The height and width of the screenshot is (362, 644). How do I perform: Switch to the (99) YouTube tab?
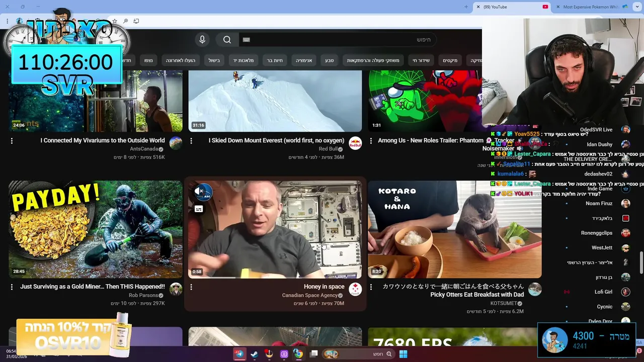coord(512,7)
